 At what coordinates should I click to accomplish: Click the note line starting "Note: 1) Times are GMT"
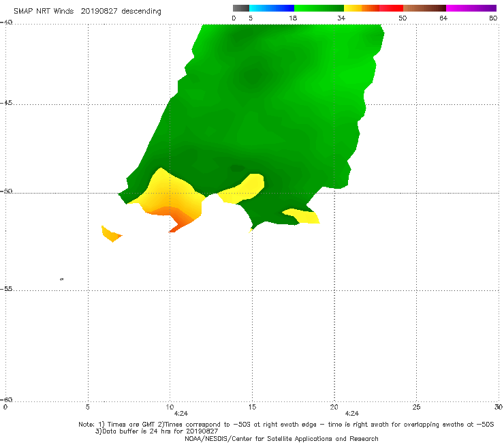(286, 425)
